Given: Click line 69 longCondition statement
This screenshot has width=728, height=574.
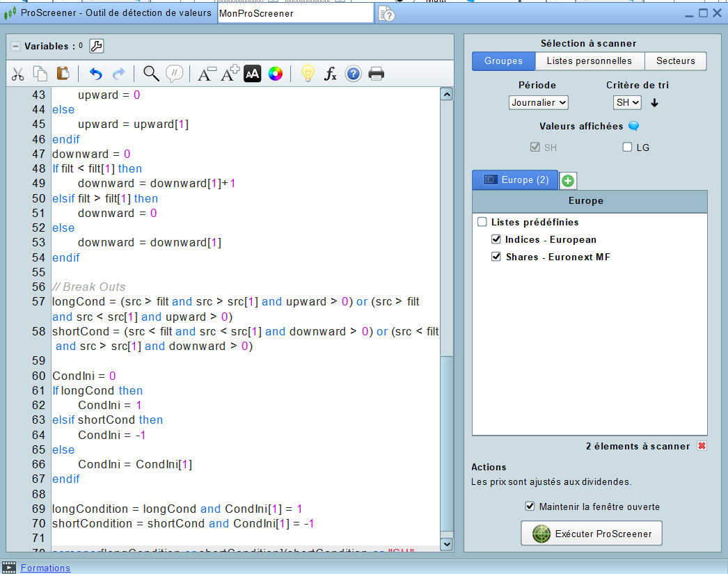Looking at the screenshot, I should click(177, 509).
